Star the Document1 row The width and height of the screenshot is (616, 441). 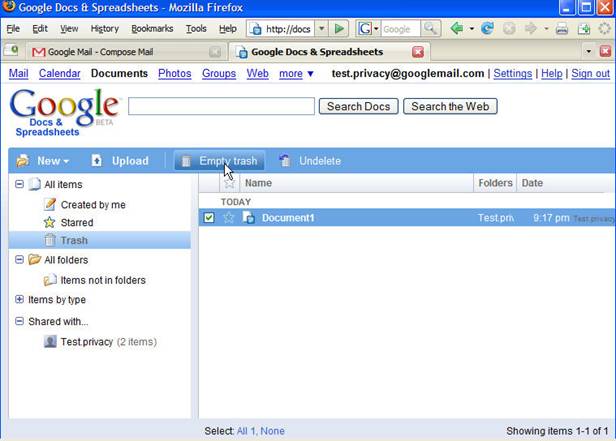tap(229, 218)
